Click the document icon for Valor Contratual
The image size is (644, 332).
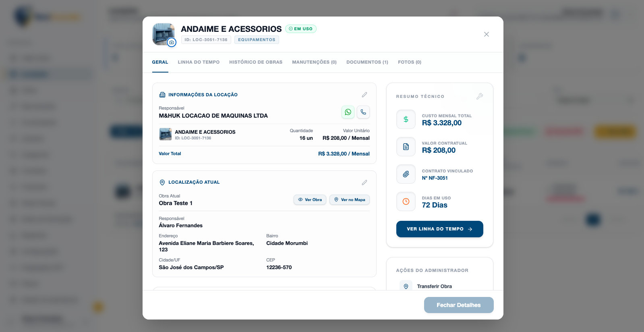(406, 147)
